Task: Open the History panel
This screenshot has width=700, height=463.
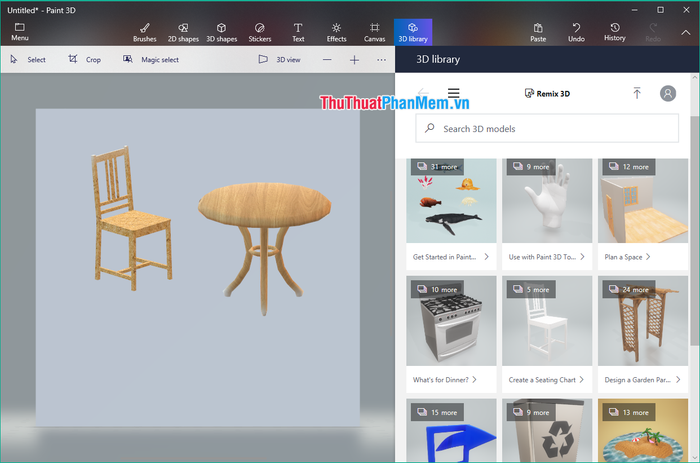Action: click(615, 33)
